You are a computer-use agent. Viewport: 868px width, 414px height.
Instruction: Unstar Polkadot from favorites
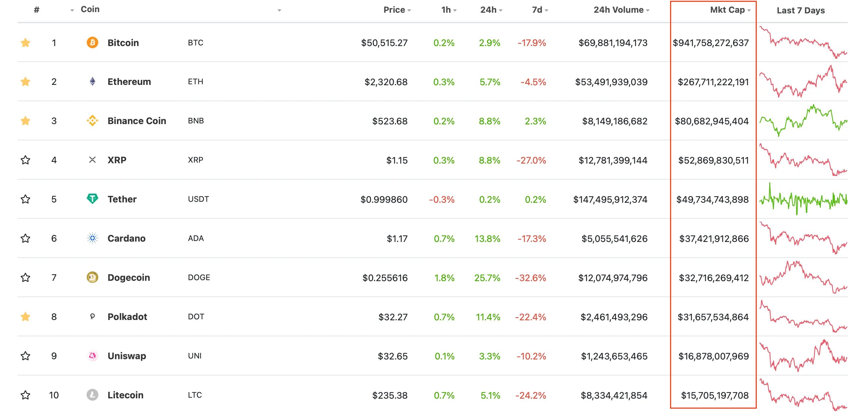click(25, 316)
